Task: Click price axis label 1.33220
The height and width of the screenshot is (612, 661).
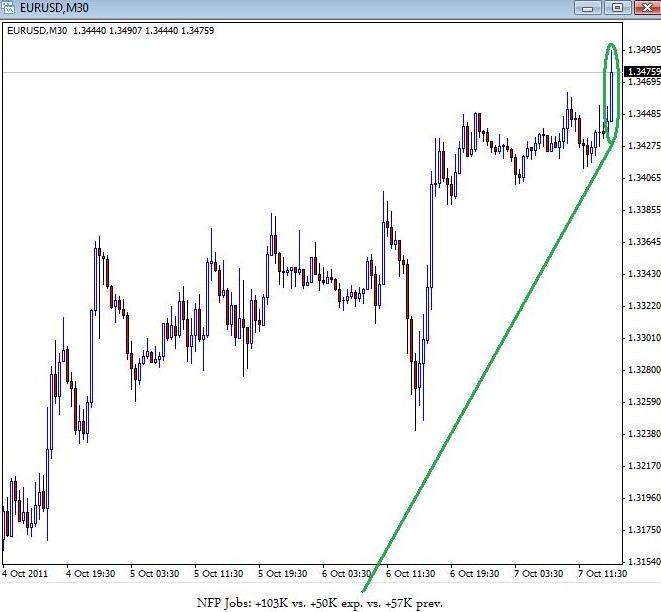Action: click(644, 306)
